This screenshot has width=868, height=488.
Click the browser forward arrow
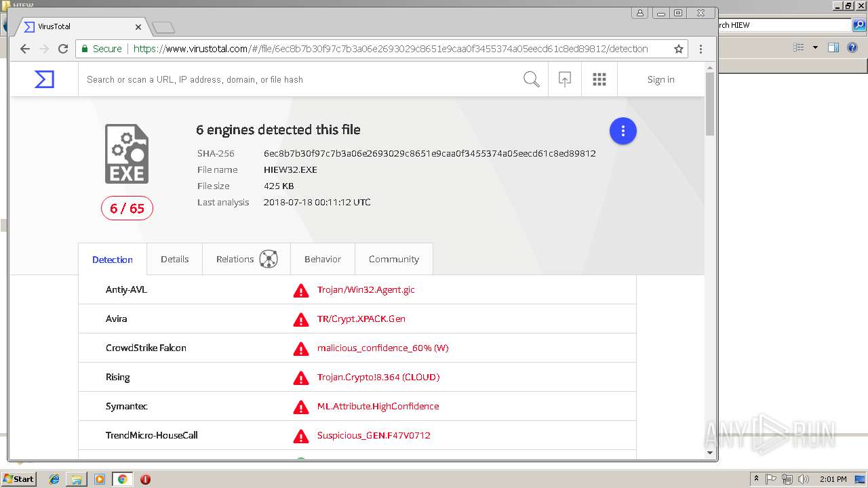pyautogui.click(x=44, y=49)
